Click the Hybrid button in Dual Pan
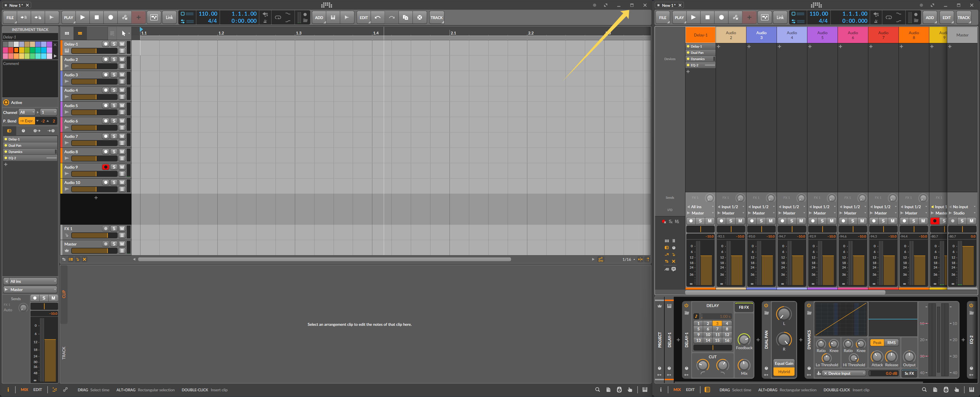The height and width of the screenshot is (397, 980). tap(784, 372)
